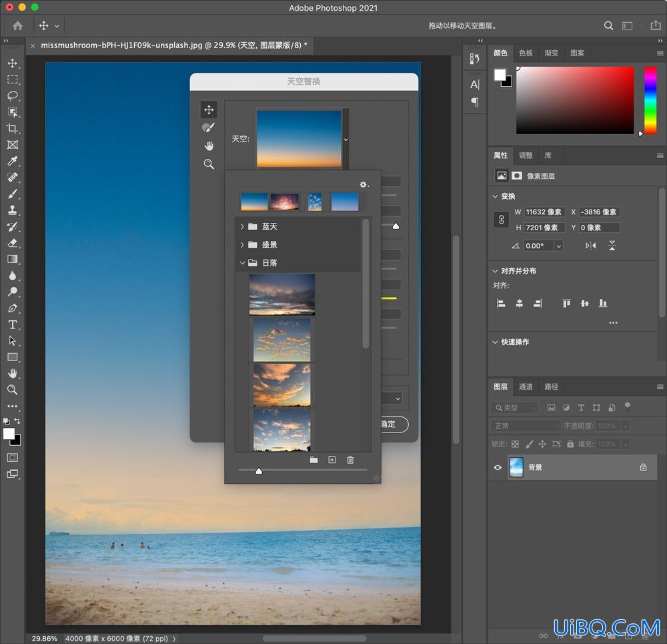Click foreground color swatch in Color panel
This screenshot has width=667, height=644.
(x=500, y=75)
